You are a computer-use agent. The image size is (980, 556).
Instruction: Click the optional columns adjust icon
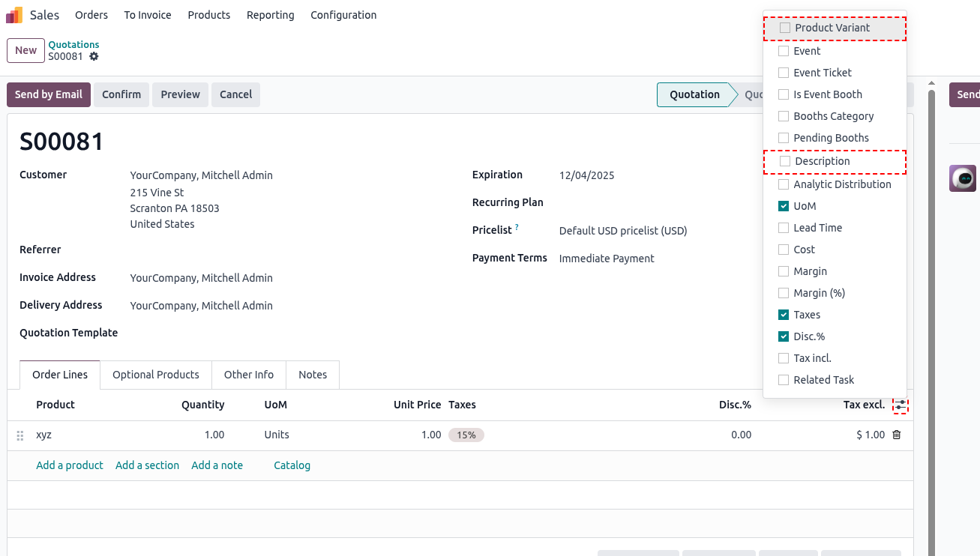900,405
